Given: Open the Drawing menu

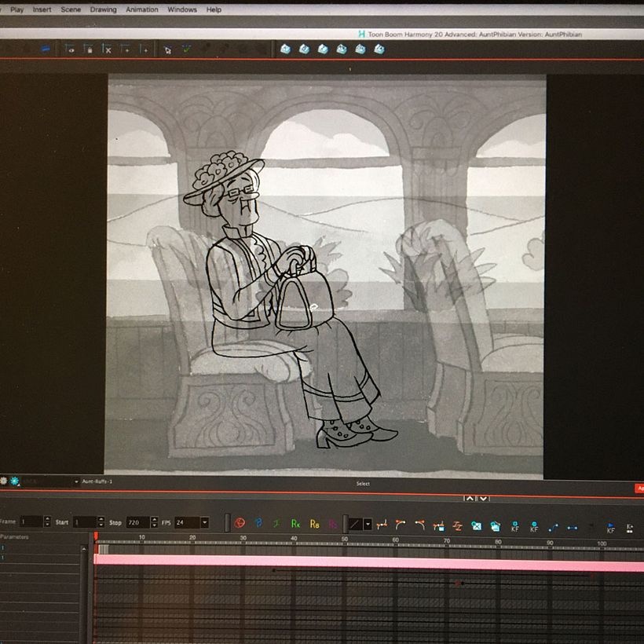Looking at the screenshot, I should pyautogui.click(x=103, y=9).
